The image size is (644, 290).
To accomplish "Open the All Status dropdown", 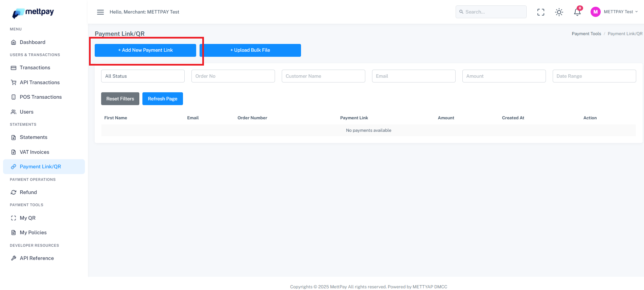I will click(x=143, y=76).
